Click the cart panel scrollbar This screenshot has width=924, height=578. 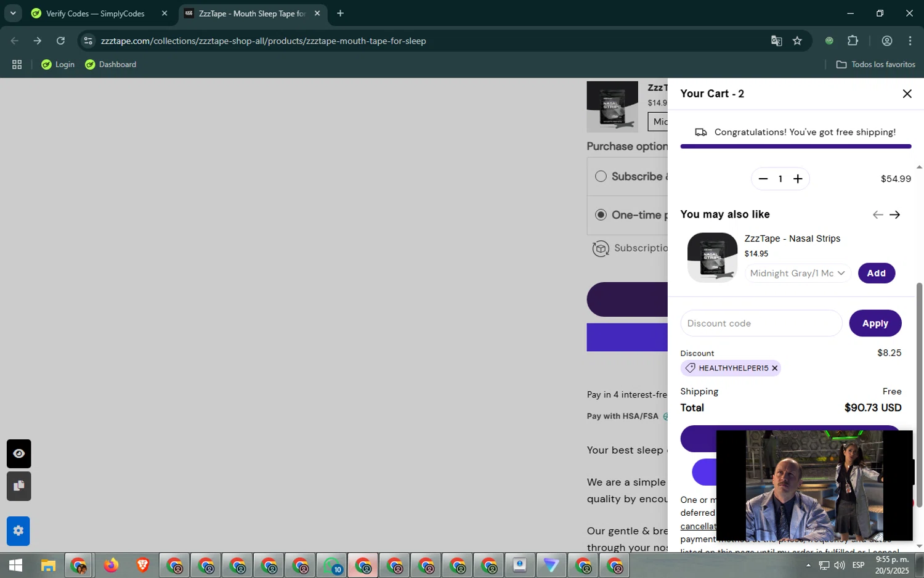click(919, 394)
